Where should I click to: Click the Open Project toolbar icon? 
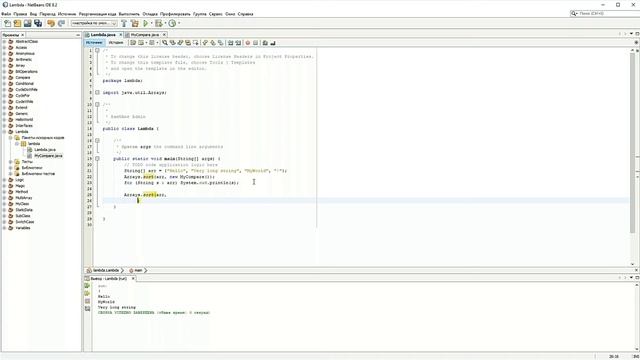tap(27, 23)
